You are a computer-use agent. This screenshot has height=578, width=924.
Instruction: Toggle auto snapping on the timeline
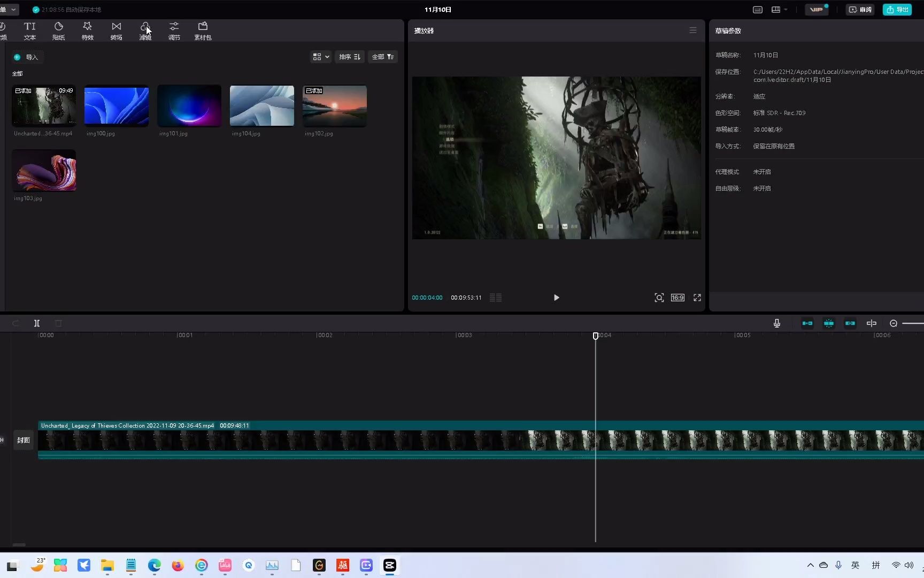coord(829,323)
